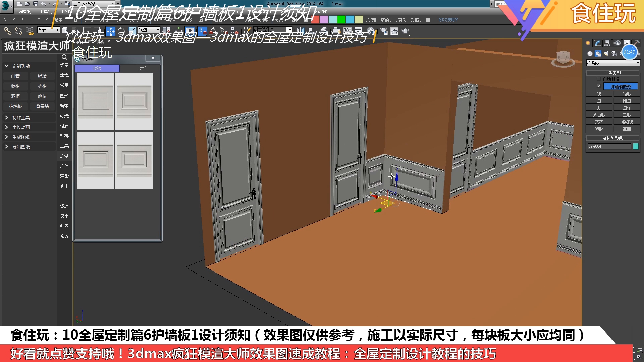Viewport: 644px width, 362px height.
Task: Click the Select and Link chain icon
Action: (8, 31)
